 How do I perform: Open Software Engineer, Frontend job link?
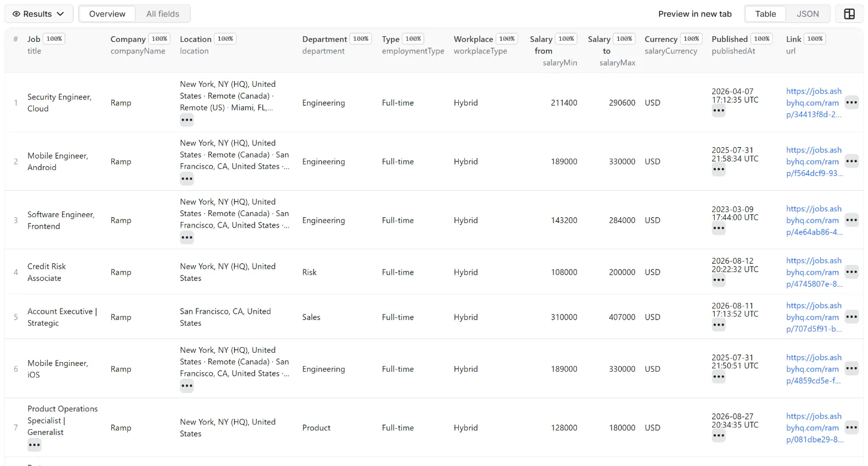(x=814, y=220)
